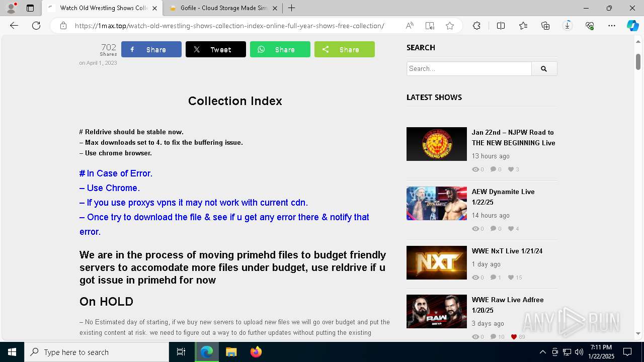Like the NJPW post heart
644x362 pixels.
click(511, 169)
